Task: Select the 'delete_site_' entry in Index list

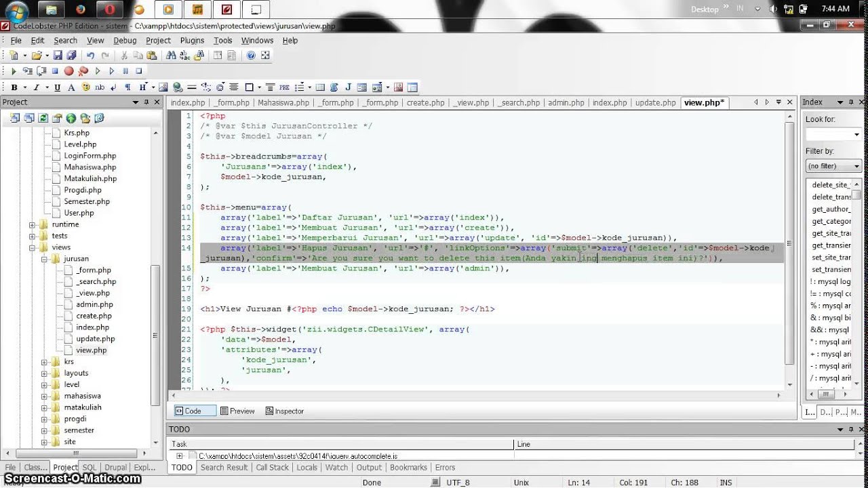Action: [x=831, y=185]
